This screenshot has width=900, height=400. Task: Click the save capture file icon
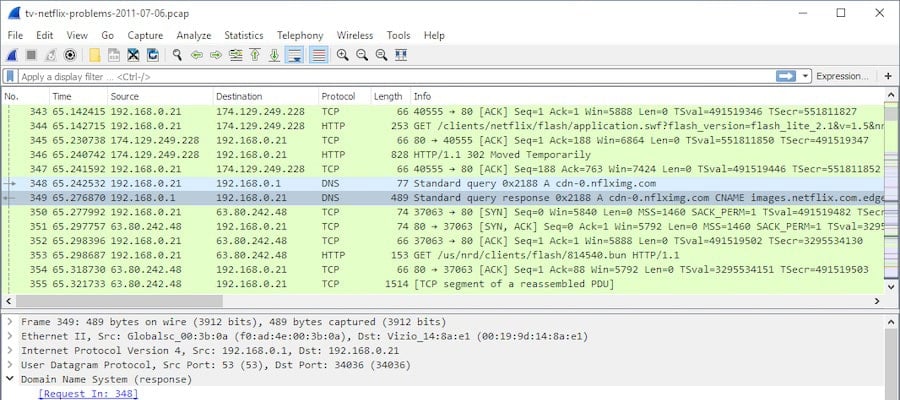click(x=114, y=55)
